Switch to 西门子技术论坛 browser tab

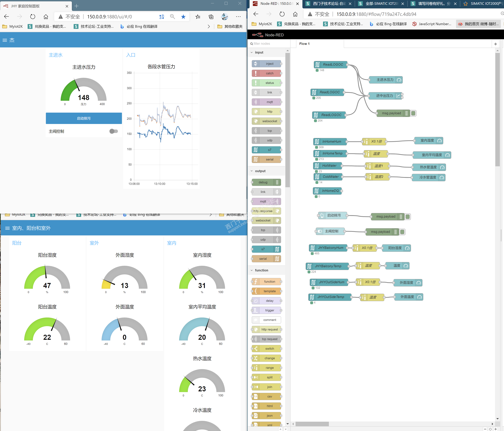pyautogui.click(x=329, y=4)
